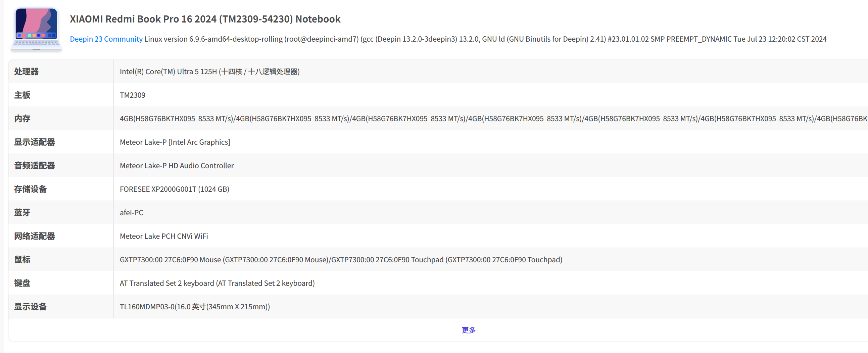Click the 蓝牙 row label
Image resolution: width=868 pixels, height=353 pixels.
22,213
